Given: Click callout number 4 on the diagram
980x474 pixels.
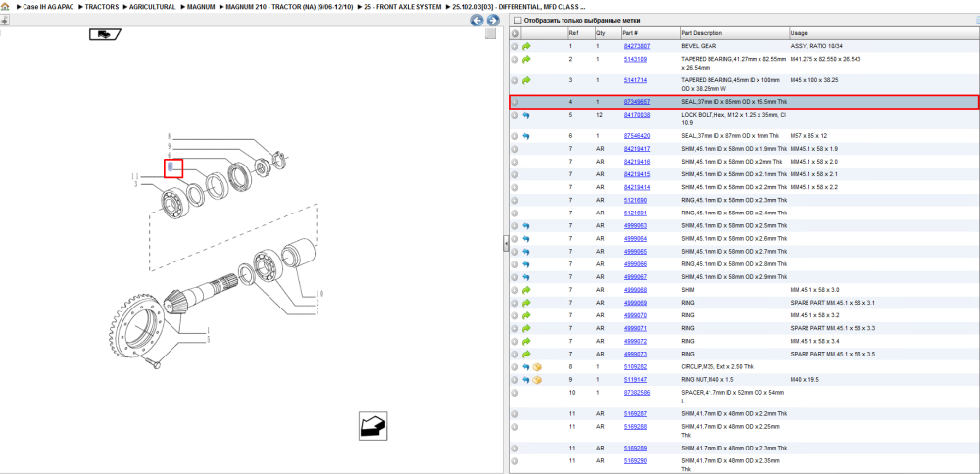Looking at the screenshot, I should pyautogui.click(x=169, y=166).
